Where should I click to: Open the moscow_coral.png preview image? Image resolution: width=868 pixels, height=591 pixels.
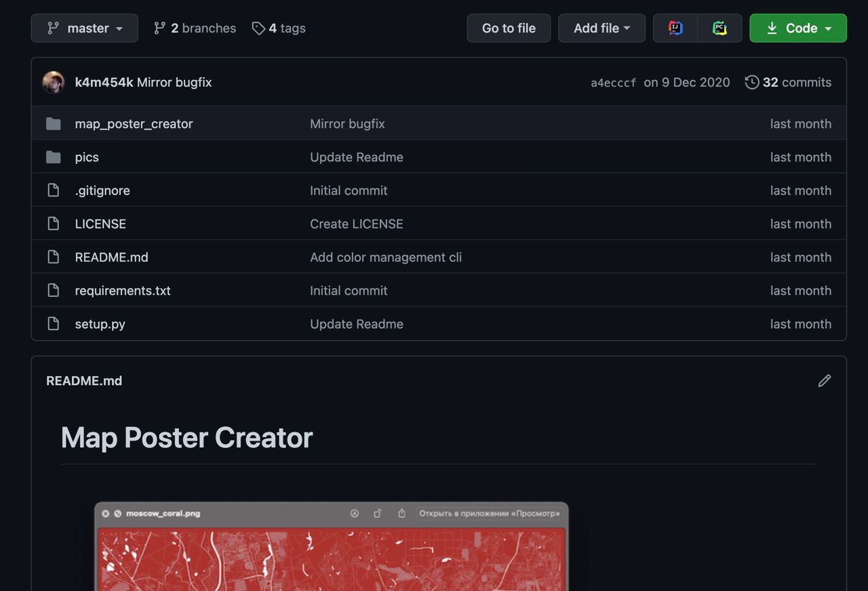coord(331,546)
